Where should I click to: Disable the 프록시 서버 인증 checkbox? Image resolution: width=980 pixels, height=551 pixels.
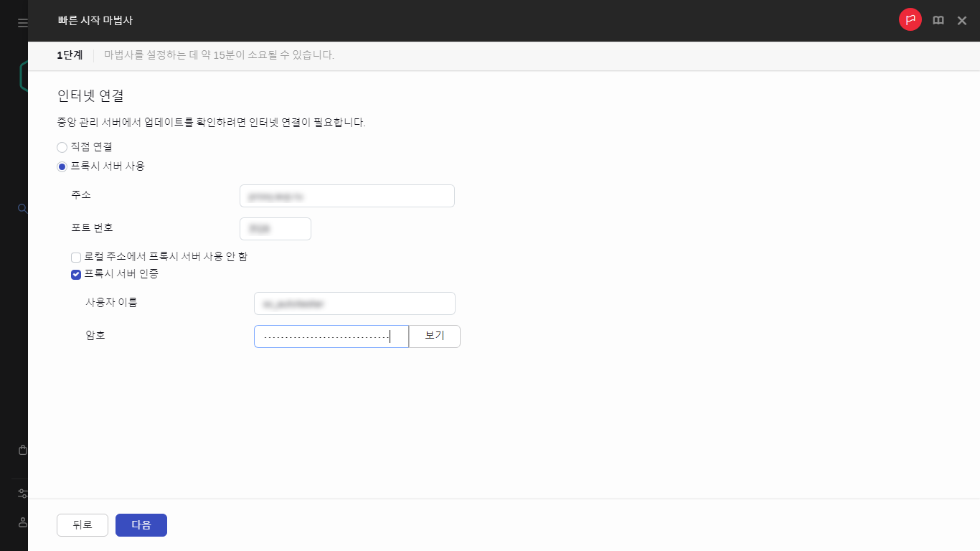coord(75,274)
